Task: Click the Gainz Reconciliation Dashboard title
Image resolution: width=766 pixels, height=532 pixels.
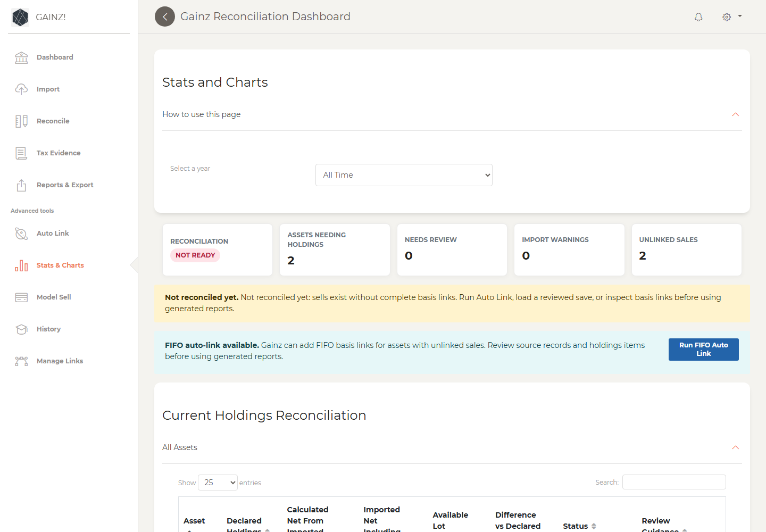Action: point(265,16)
